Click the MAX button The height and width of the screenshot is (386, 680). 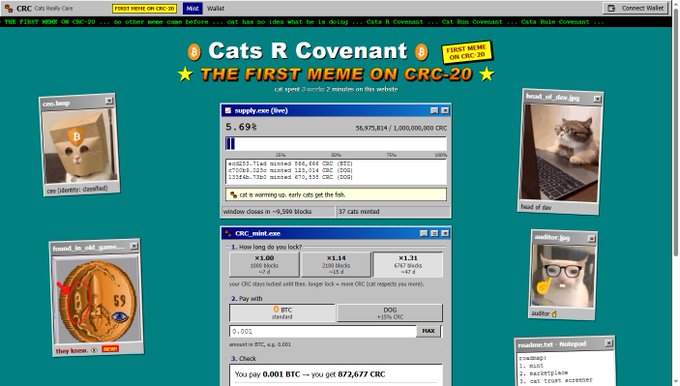point(428,331)
